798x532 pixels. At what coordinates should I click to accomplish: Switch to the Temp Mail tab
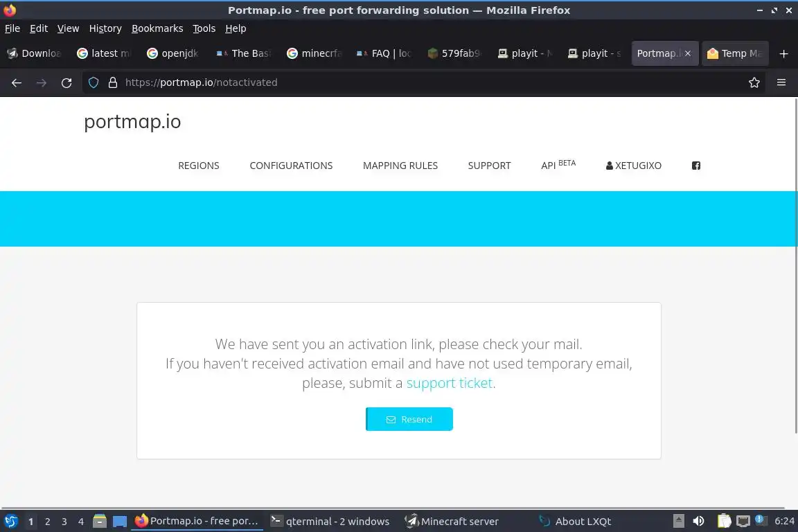[x=735, y=53]
